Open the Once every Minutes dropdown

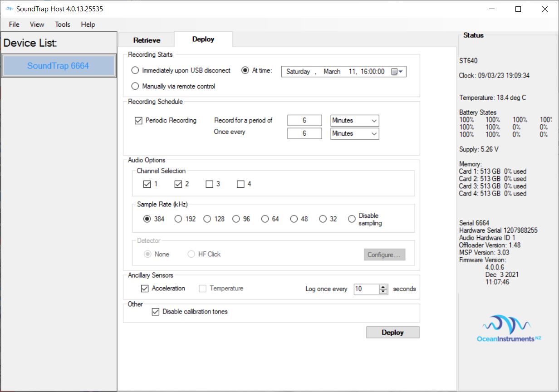[374, 134]
